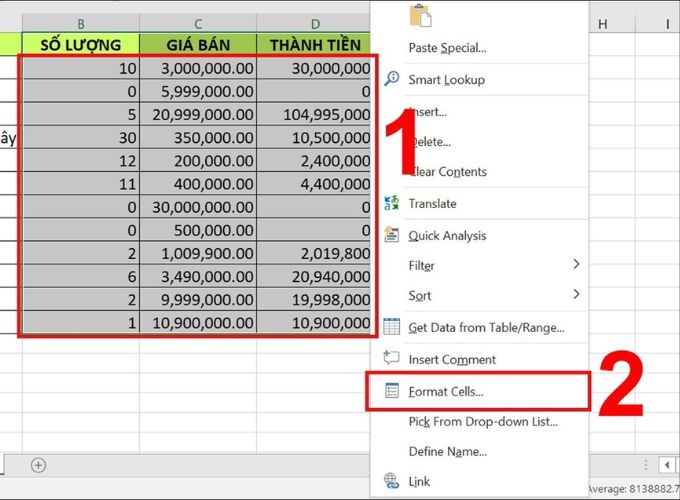Click the SỐ LƯỢNG header cell

click(81, 45)
